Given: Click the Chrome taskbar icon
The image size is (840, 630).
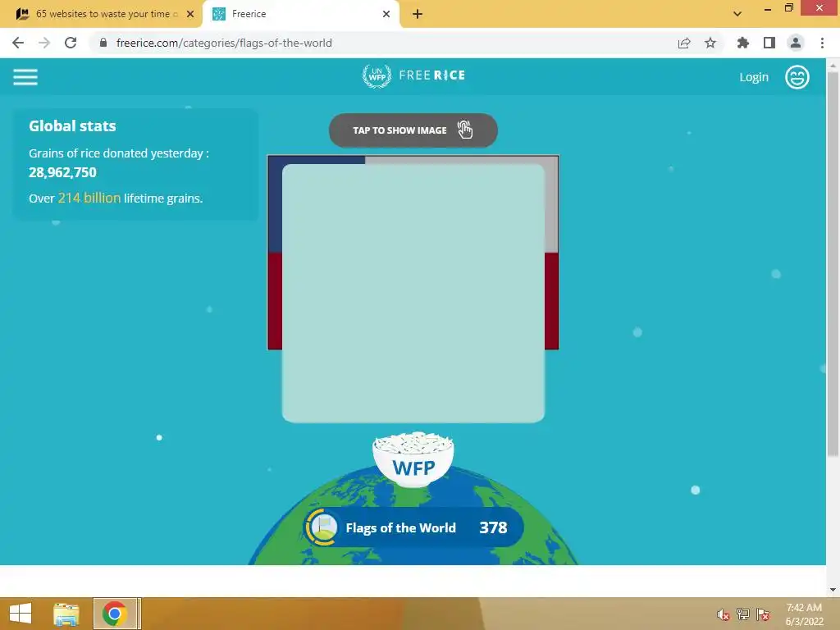Looking at the screenshot, I should click(114, 614).
